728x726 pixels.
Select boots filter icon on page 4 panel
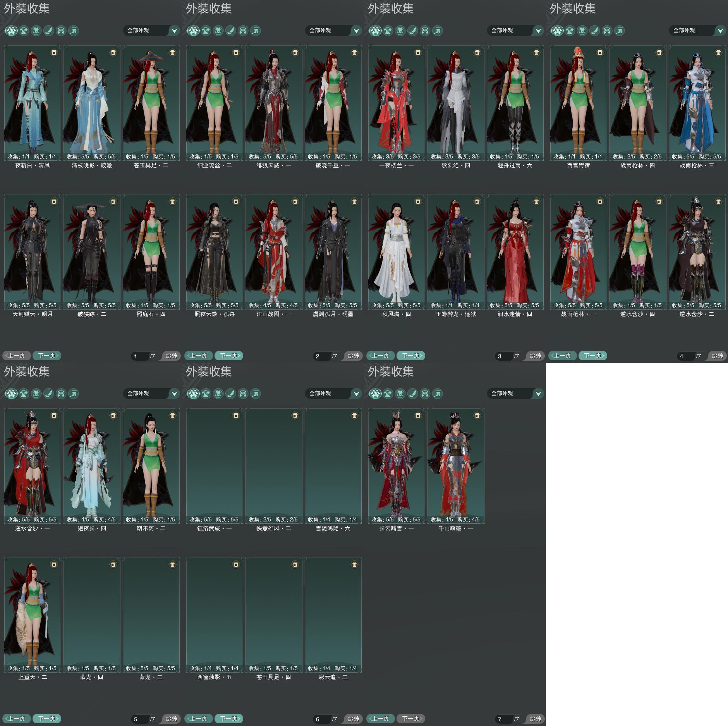point(620,31)
